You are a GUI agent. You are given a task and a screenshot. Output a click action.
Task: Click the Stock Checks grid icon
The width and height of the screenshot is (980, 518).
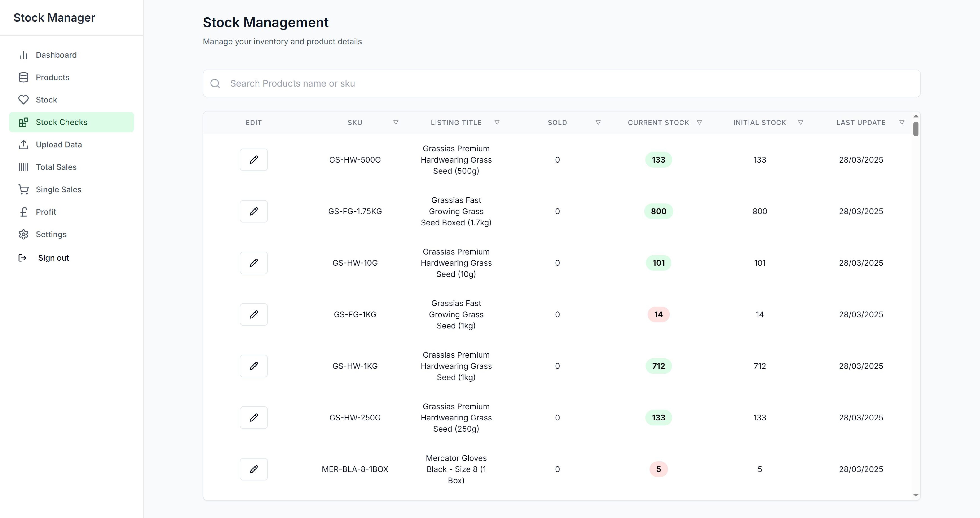click(x=24, y=122)
